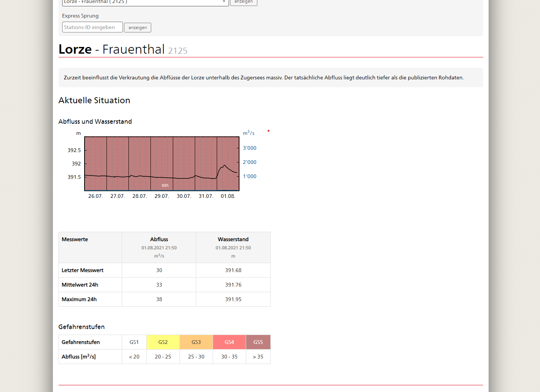
Task: Click the Abfluss column header
Action: point(159,239)
